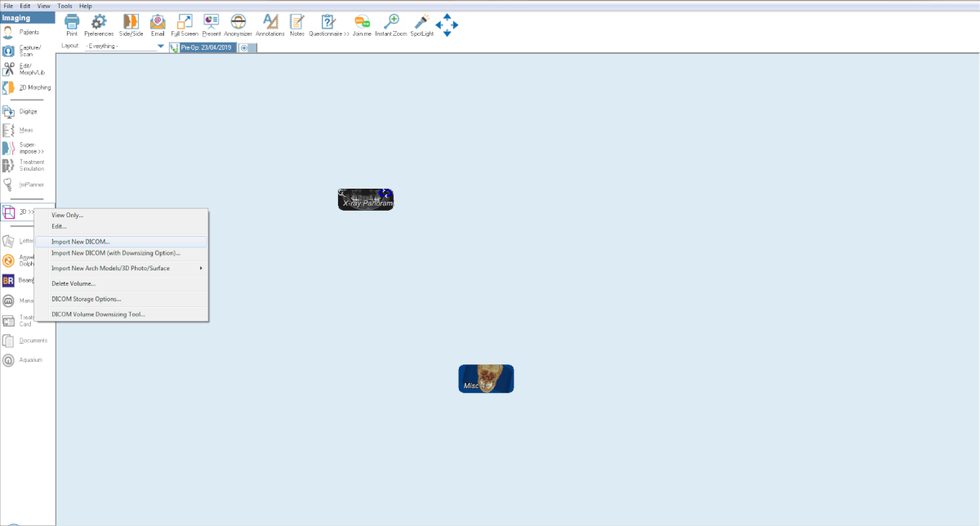980x526 pixels.
Task: Open the View menu
Action: tap(43, 6)
